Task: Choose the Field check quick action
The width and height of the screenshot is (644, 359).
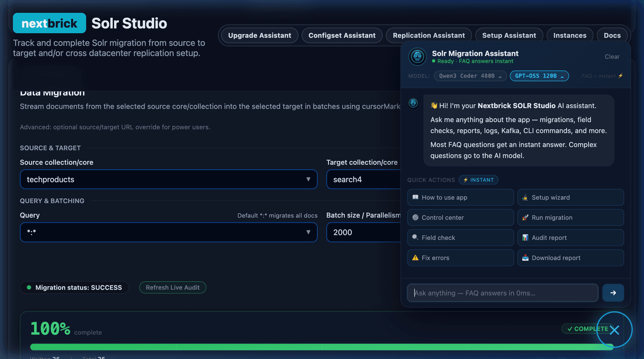Action: pos(461,238)
